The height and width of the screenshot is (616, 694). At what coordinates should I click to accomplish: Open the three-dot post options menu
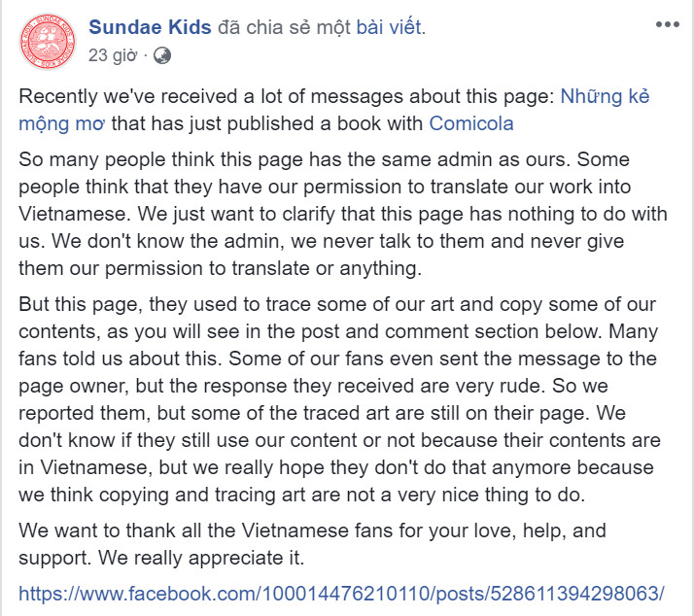click(668, 24)
